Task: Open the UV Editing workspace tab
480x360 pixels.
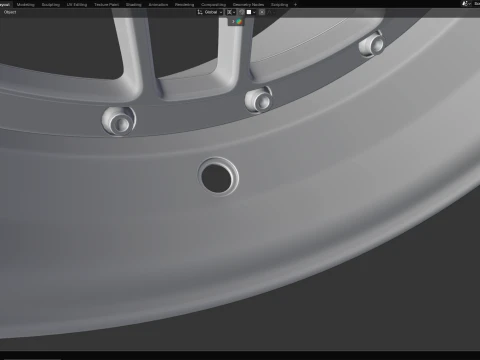Action: coord(77,5)
